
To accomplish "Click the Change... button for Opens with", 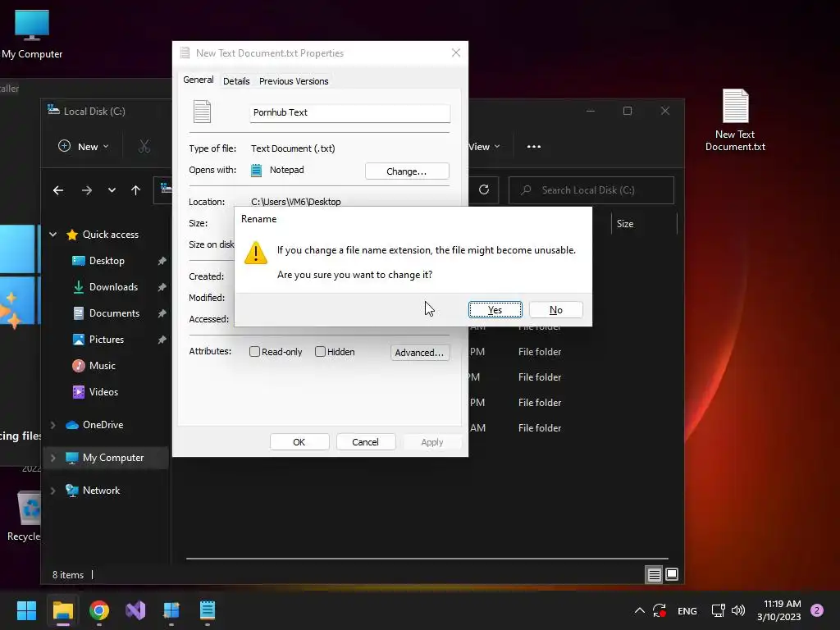I will [x=407, y=171].
